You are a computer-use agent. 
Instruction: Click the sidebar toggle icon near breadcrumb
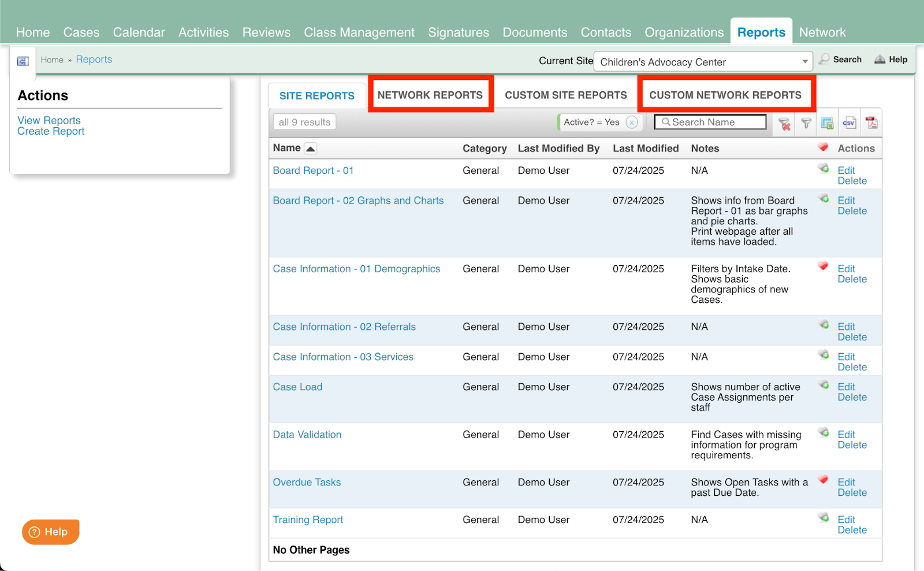click(23, 61)
